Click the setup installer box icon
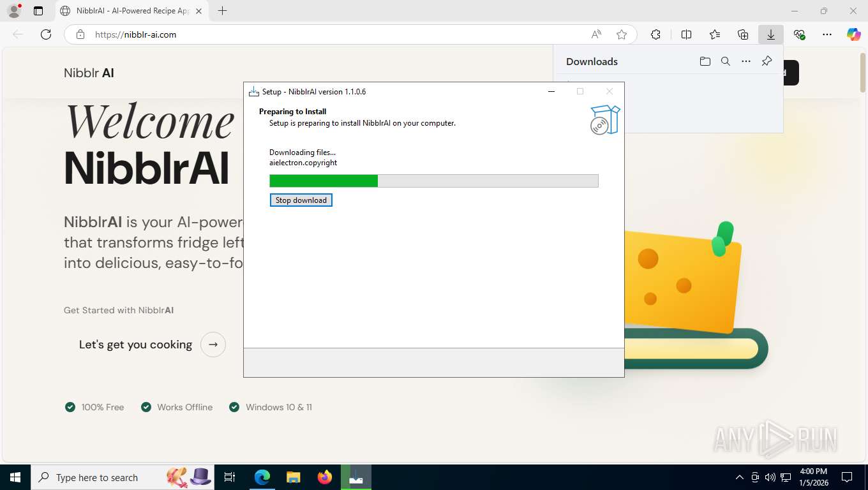This screenshot has width=868, height=490. [605, 119]
